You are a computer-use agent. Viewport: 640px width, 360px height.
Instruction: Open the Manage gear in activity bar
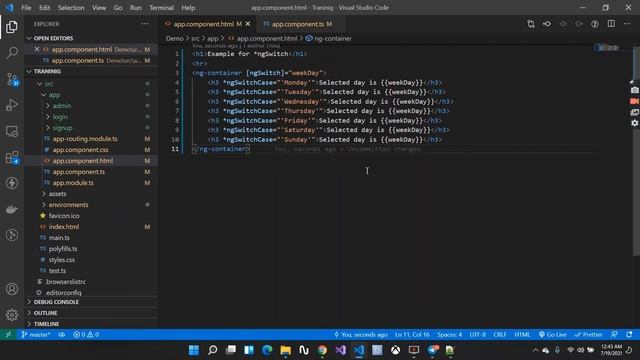coord(12,315)
